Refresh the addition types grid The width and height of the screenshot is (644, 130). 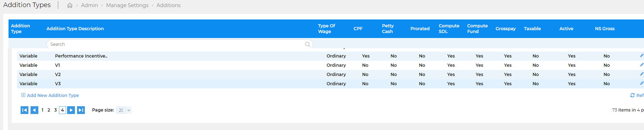pyautogui.click(x=637, y=95)
